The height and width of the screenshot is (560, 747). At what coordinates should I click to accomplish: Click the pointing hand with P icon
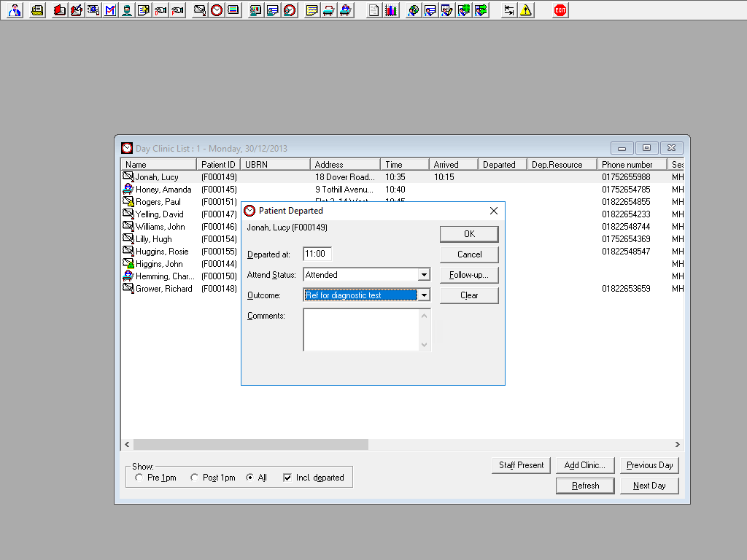178,10
